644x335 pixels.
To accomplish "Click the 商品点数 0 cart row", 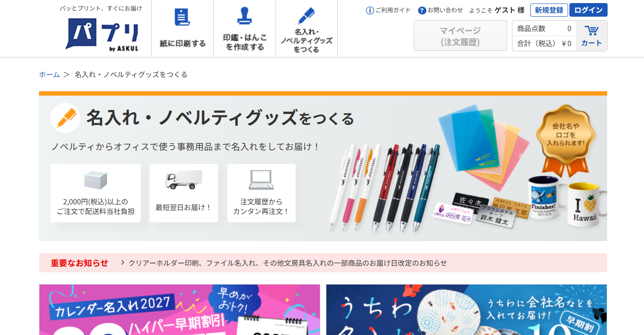I will pyautogui.click(x=544, y=29).
